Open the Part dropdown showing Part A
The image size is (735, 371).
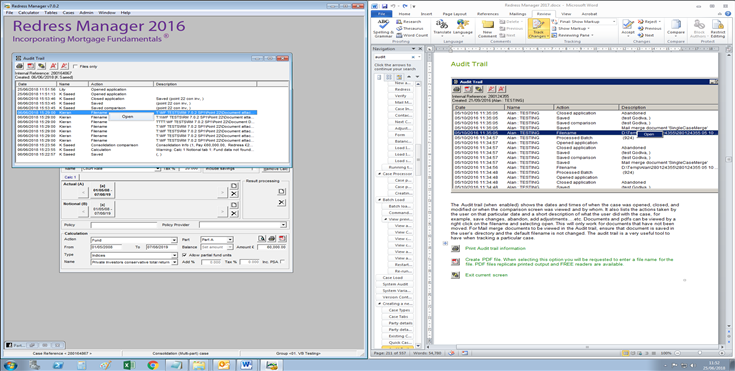(x=230, y=240)
